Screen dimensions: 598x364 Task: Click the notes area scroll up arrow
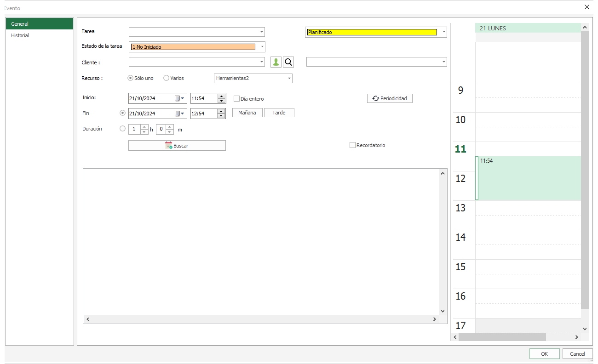[443, 173]
